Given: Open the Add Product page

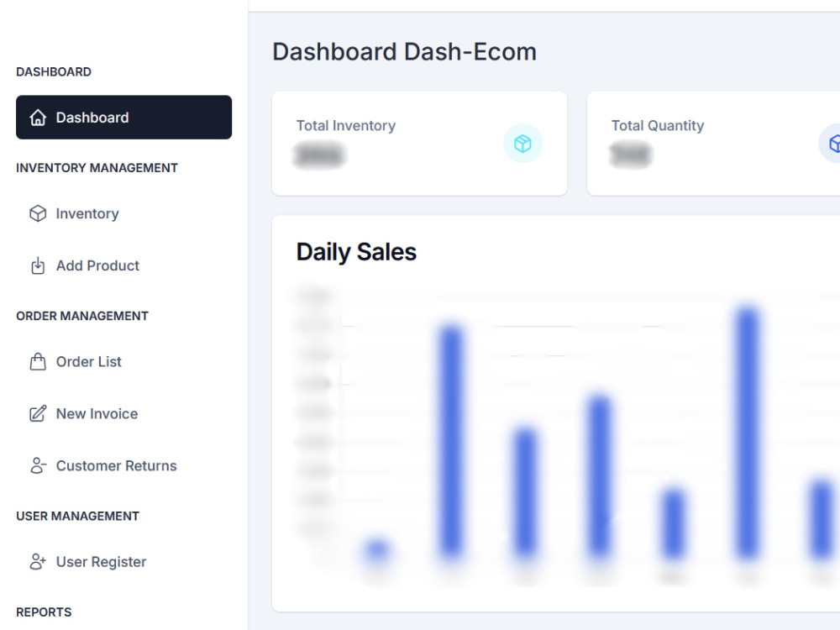Looking at the screenshot, I should tap(123, 265).
